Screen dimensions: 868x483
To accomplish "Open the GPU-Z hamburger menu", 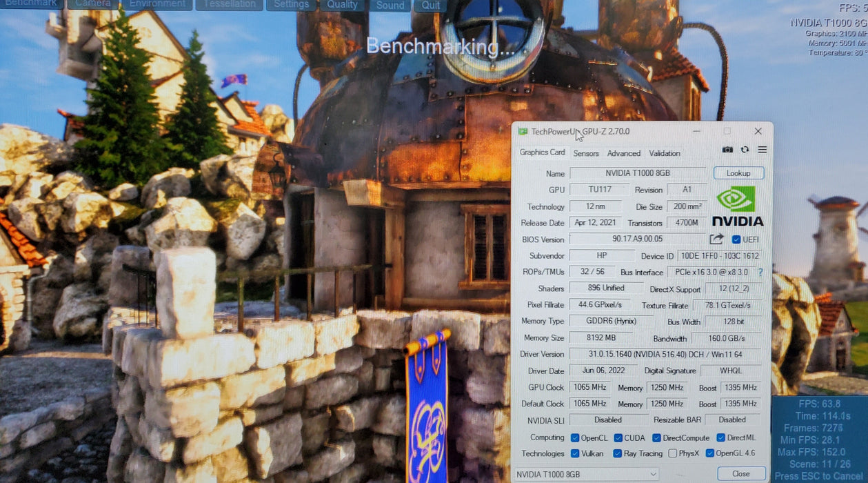I will tap(762, 150).
